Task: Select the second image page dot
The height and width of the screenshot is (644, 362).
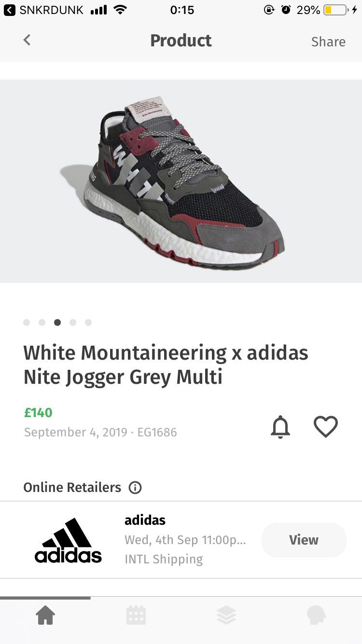Action: click(42, 322)
